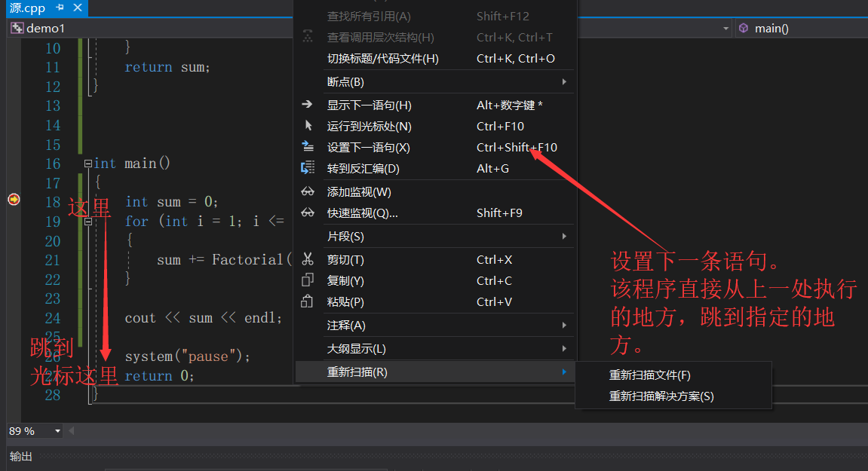Choose 切换标题/代码文件(H)
Image resolution: width=868 pixels, height=471 pixels.
tap(434, 58)
